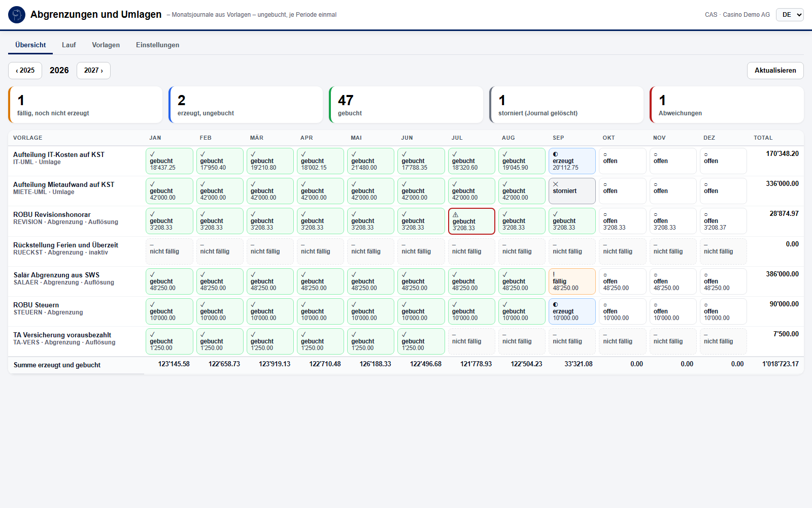The width and height of the screenshot is (812, 508).
Task: Click the Aktualisieren button
Action: point(775,71)
